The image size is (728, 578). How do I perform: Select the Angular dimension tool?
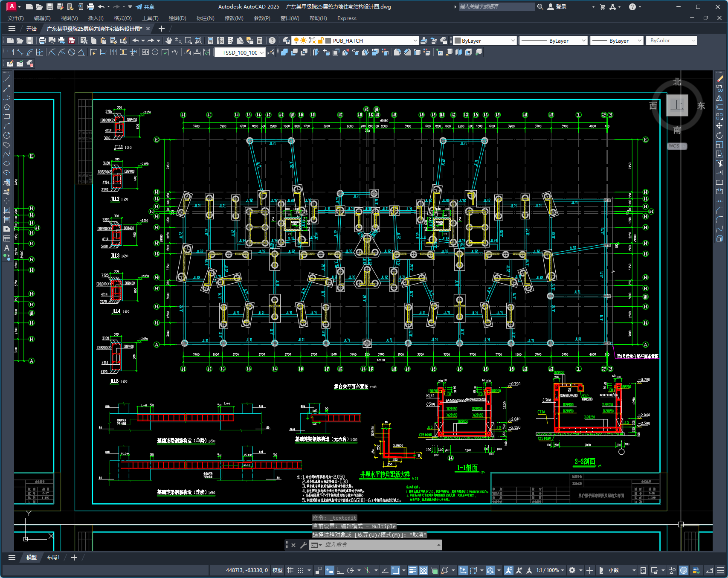pos(81,52)
